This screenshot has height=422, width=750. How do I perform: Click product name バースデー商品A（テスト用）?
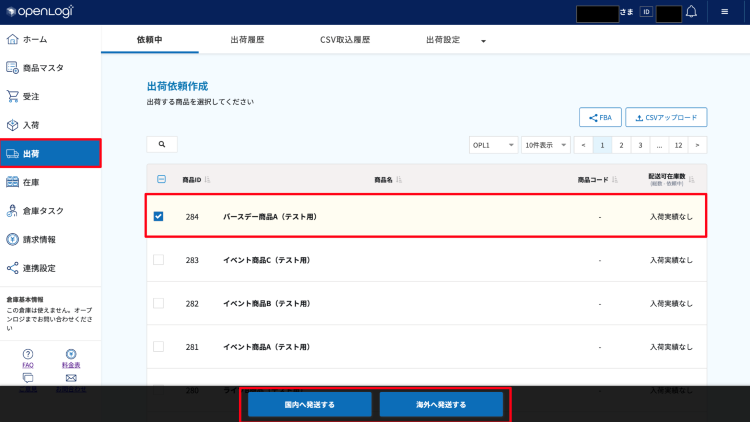coord(270,217)
